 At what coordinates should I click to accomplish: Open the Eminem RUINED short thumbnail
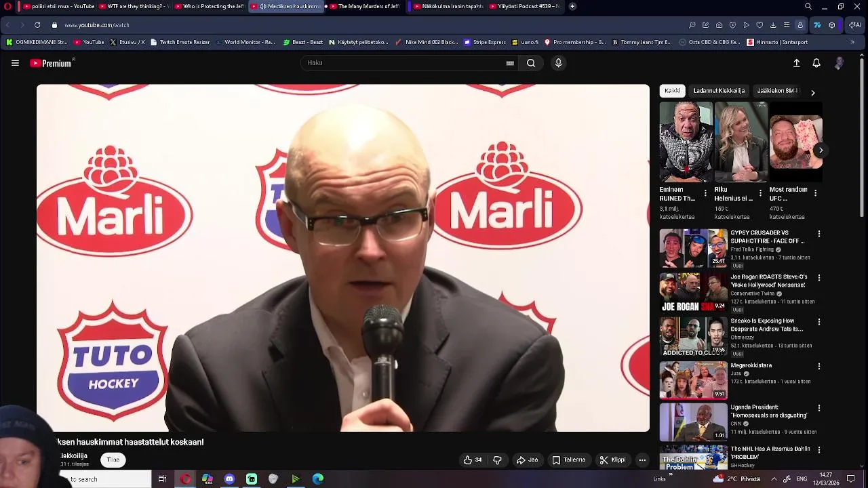coord(686,142)
